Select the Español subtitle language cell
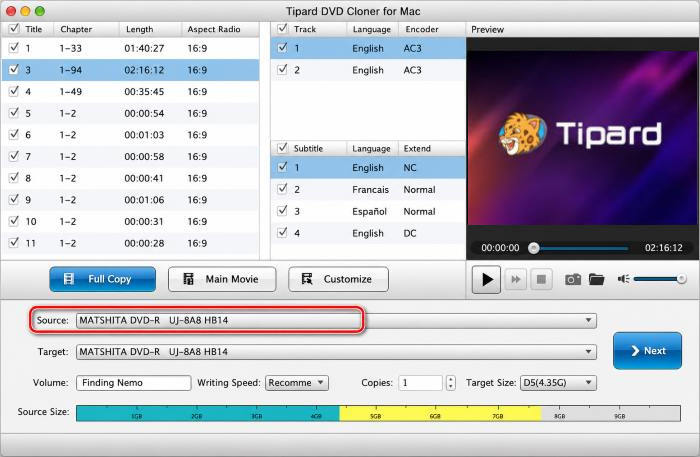Viewport: 700px width, 457px height. tap(369, 212)
